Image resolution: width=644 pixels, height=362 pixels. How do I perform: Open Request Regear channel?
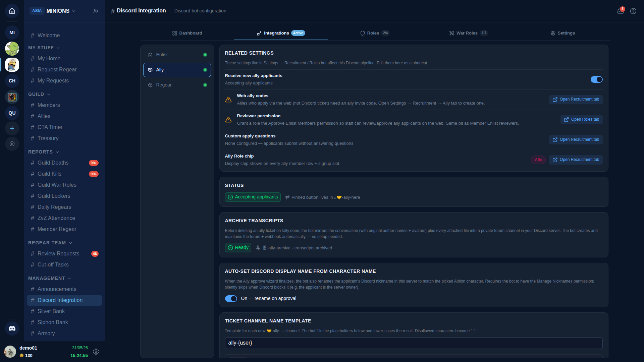click(x=64, y=70)
